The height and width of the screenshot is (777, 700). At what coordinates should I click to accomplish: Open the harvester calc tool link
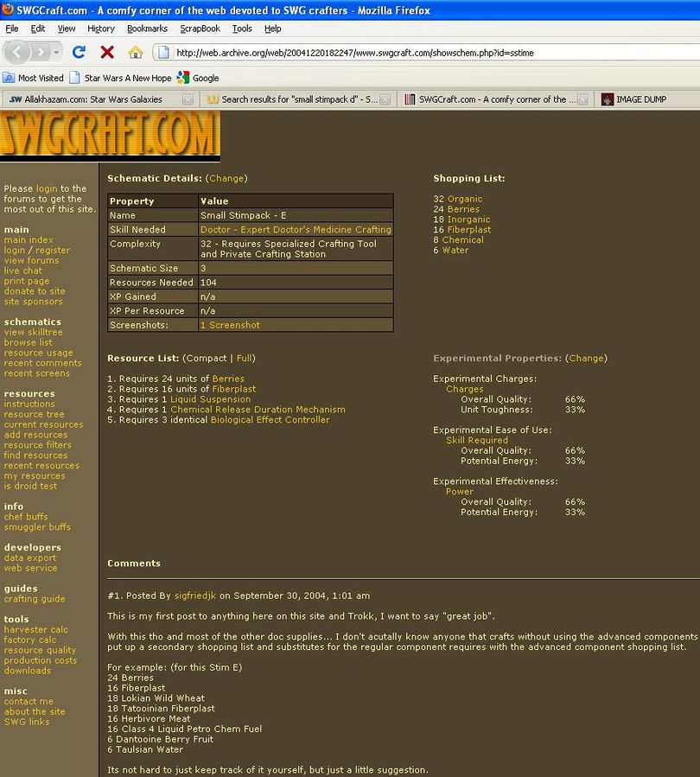click(35, 629)
